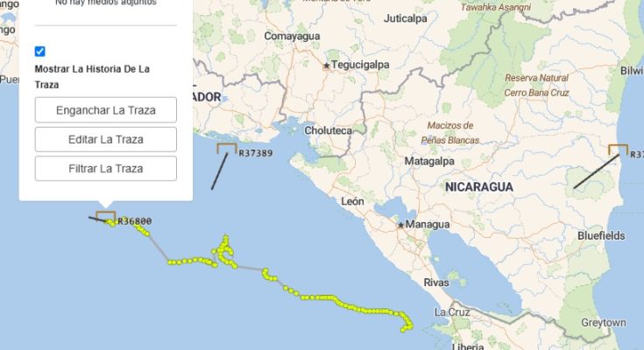The height and width of the screenshot is (350, 644).
Task: Select the east coast track heading line
Action: tap(597, 171)
